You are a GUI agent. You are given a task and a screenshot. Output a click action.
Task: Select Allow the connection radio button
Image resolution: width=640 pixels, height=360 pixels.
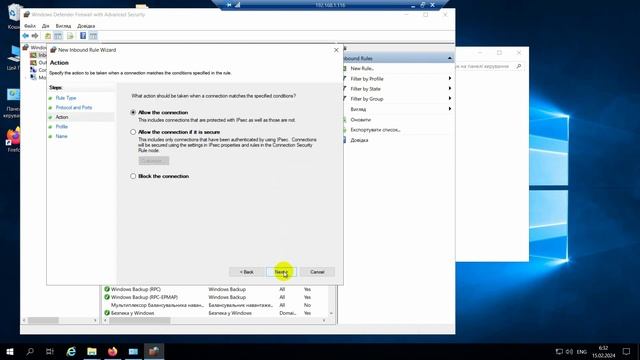pyautogui.click(x=133, y=112)
